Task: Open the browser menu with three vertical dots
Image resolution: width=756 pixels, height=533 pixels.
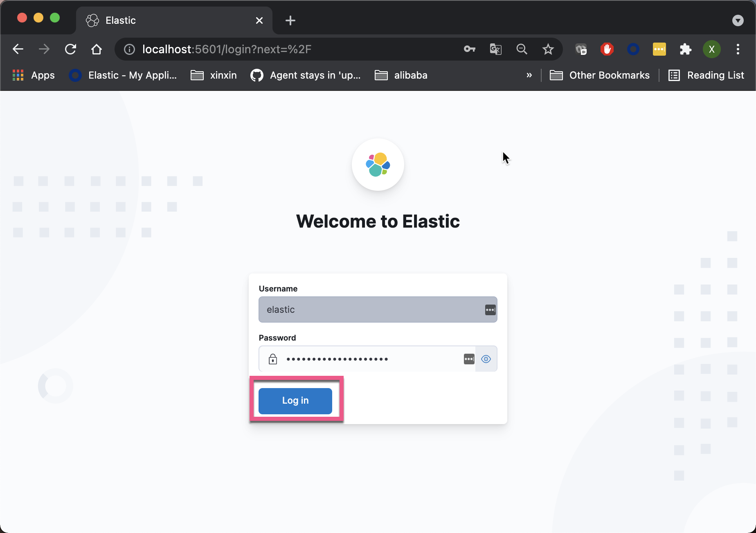Action: [x=738, y=49]
